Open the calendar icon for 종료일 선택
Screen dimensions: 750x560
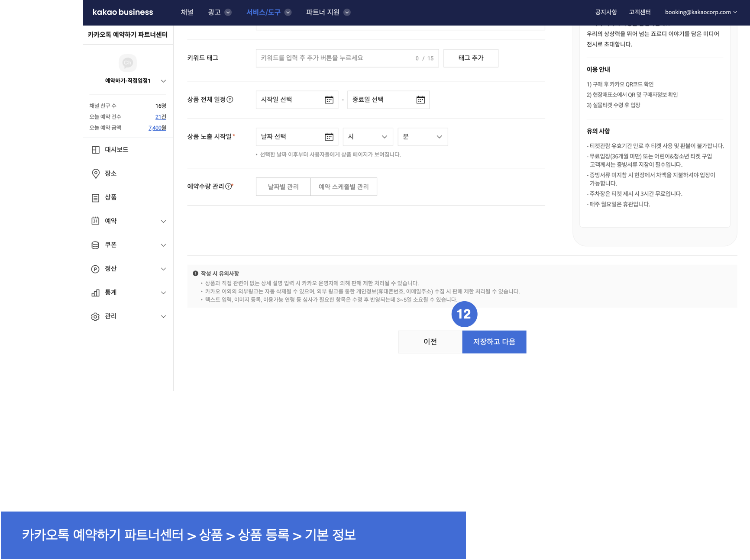420,100
